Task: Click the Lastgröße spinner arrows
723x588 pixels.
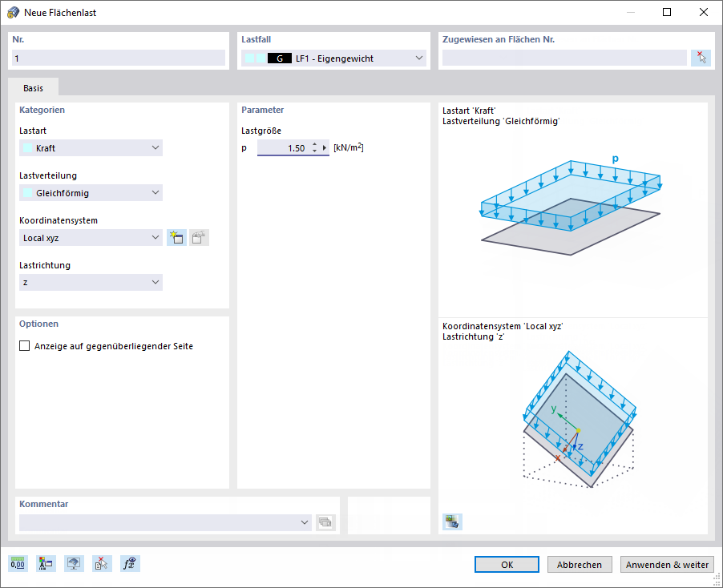Action: (x=314, y=148)
